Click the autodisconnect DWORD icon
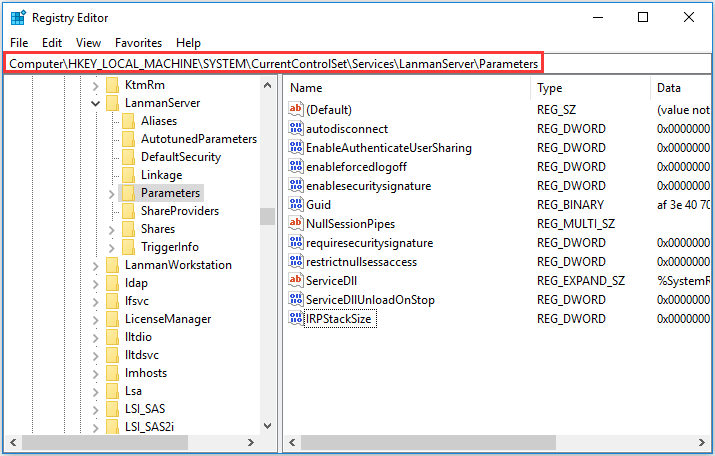Viewport: 715px width, 456px height. [295, 129]
